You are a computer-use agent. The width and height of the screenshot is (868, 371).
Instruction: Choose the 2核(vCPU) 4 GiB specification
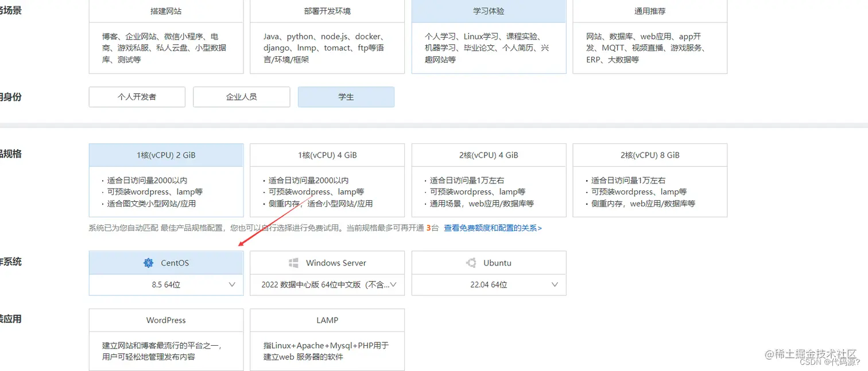pos(489,154)
